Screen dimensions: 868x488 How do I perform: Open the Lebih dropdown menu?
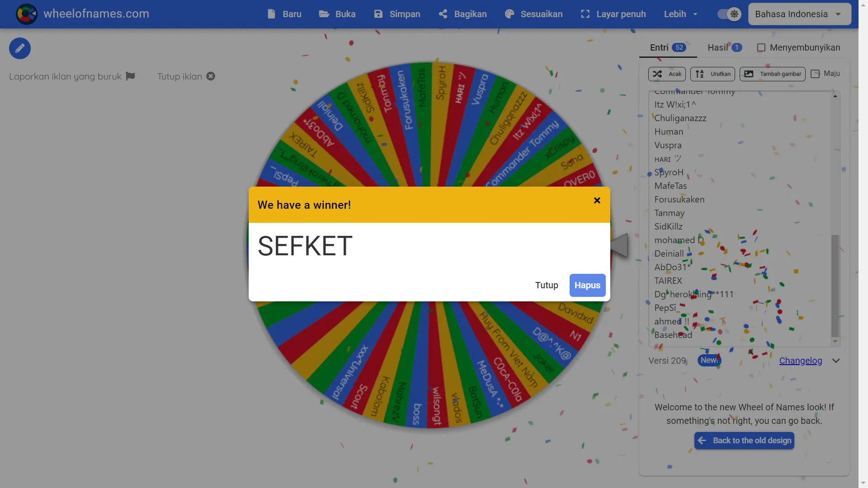pos(681,14)
